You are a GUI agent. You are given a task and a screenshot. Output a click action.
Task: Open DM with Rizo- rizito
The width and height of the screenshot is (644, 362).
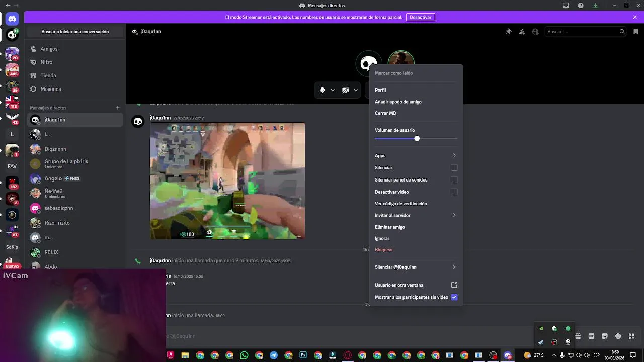pyautogui.click(x=74, y=223)
